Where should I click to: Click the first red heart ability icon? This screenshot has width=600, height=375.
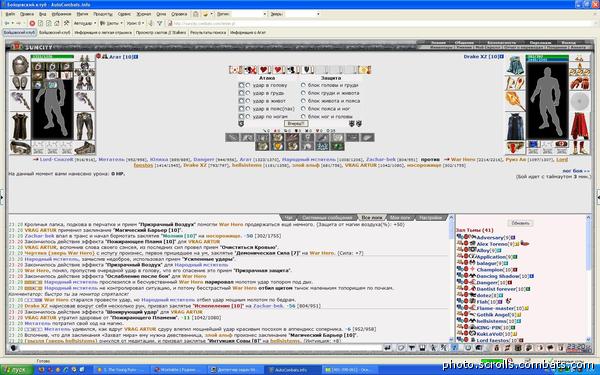[264, 70]
